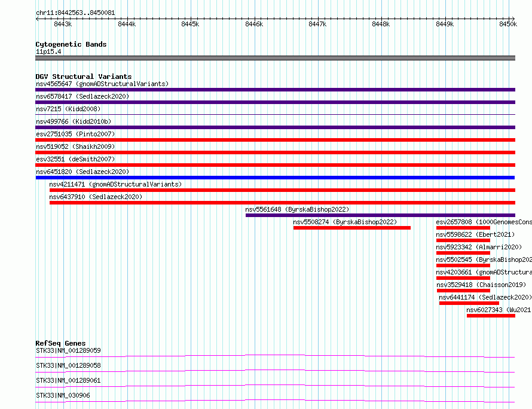Screen dimensions: 532x409
Task: Click the nsv4203661 gnomADStructural label
Action: [484, 272]
